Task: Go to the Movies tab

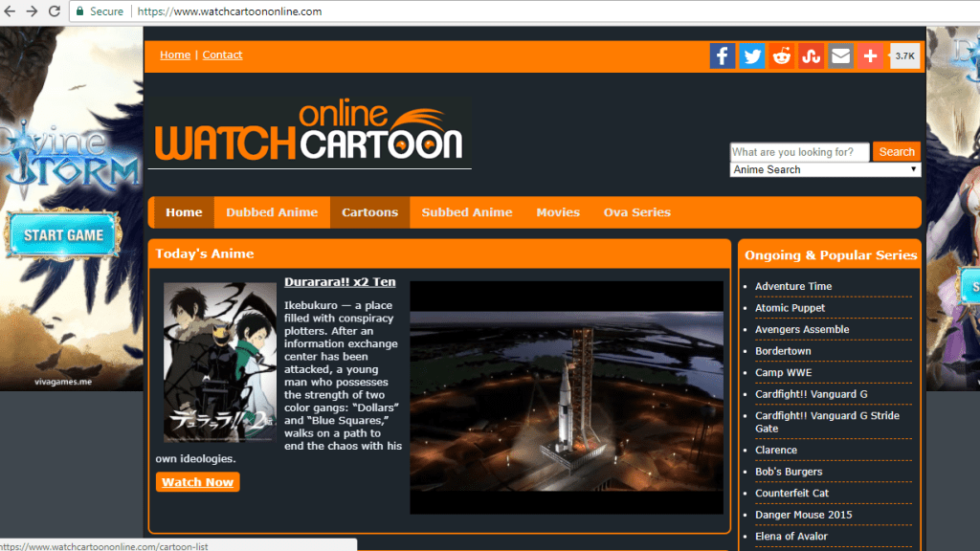Action: click(x=558, y=212)
